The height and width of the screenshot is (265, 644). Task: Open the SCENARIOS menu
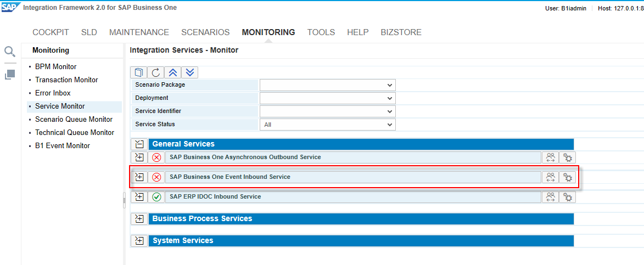(205, 32)
